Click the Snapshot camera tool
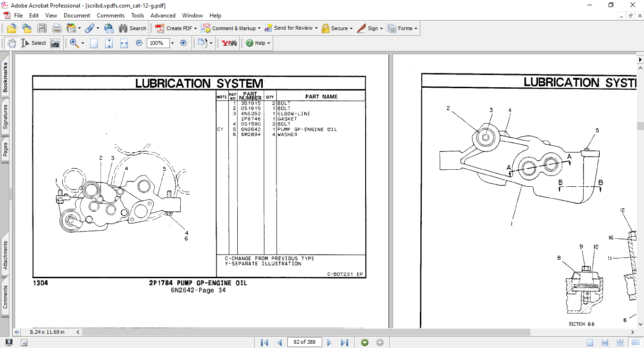 55,43
